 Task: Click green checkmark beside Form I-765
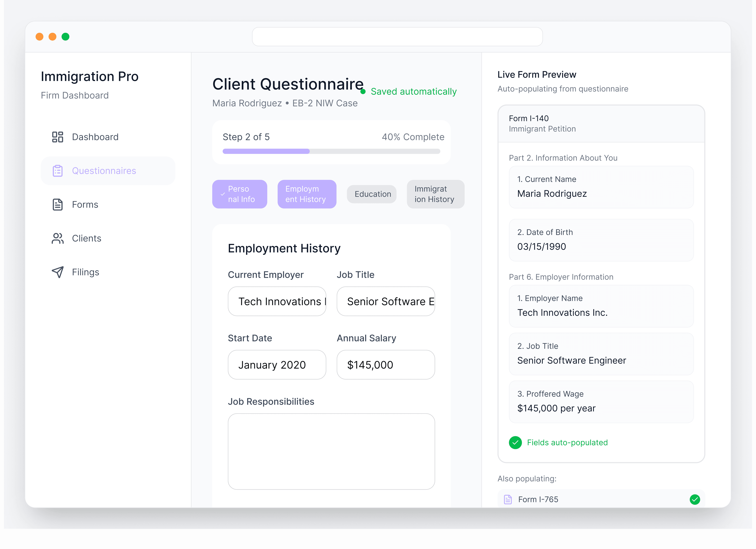(695, 499)
